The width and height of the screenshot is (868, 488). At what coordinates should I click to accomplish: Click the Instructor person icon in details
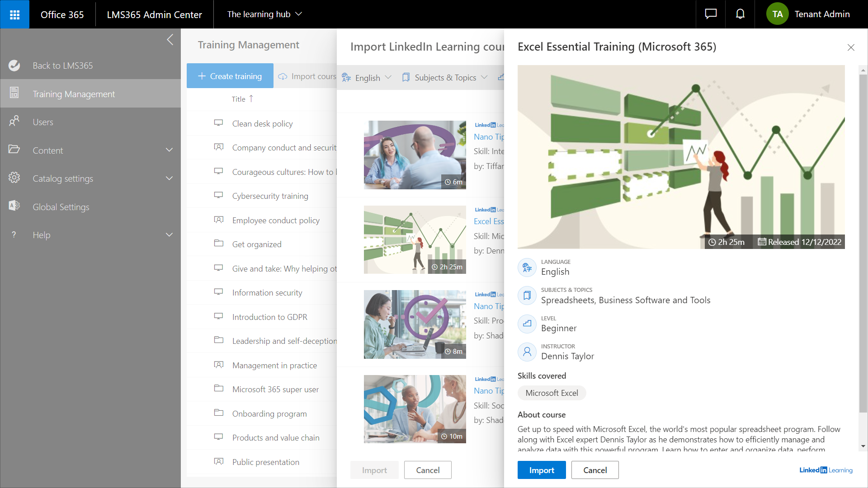527,352
